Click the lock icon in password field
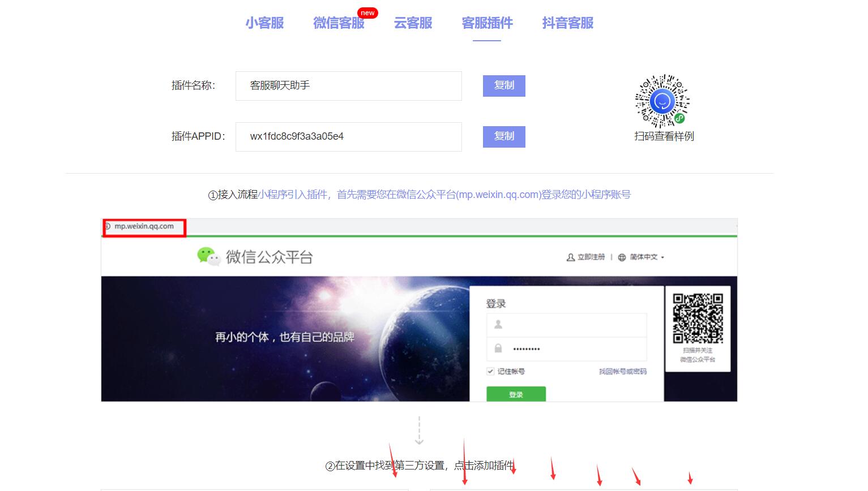This screenshot has height=491, width=868. (498, 348)
